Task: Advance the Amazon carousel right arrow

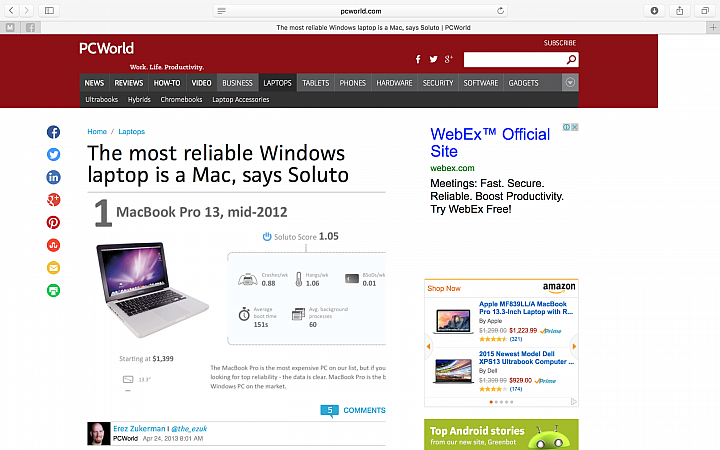Action: (x=574, y=346)
